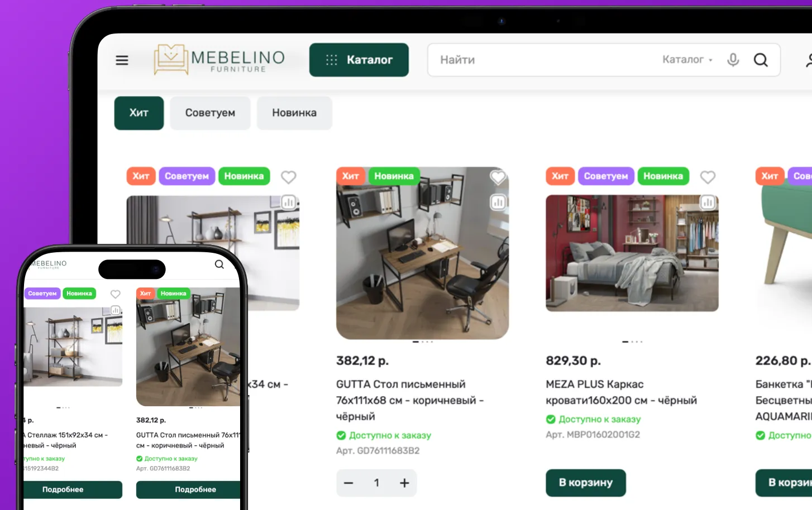Expand the Каталог dropdown in search bar

coord(687,60)
